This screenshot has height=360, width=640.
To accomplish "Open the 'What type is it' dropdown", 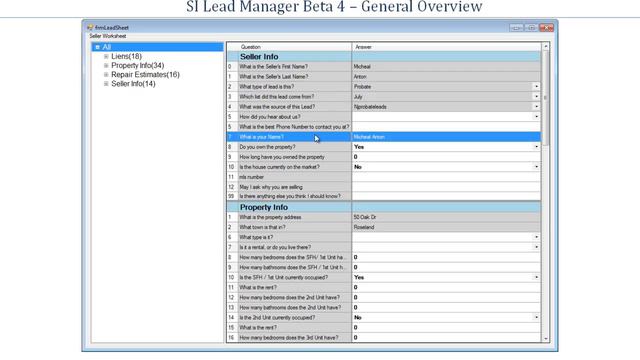I will point(536,237).
